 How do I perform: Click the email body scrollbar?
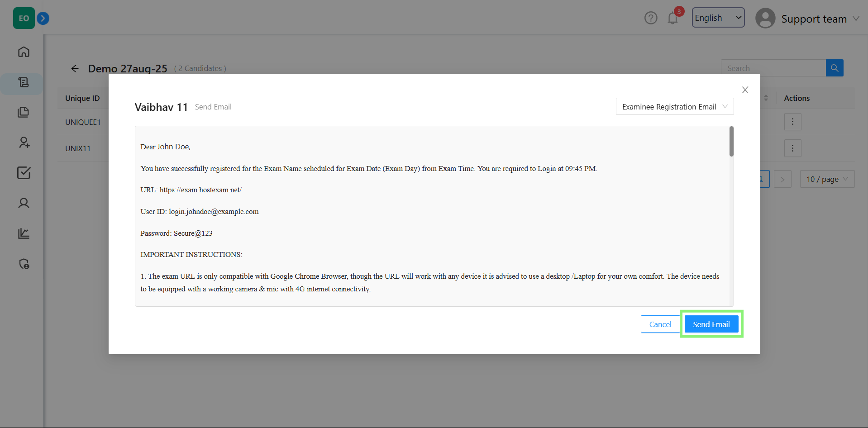pos(731,142)
